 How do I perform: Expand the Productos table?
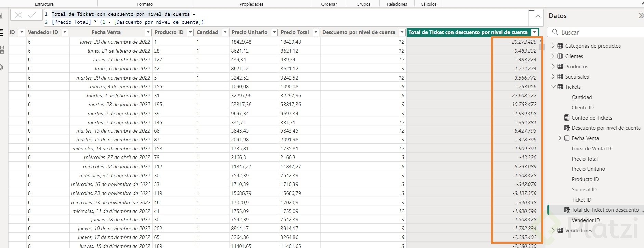click(553, 66)
